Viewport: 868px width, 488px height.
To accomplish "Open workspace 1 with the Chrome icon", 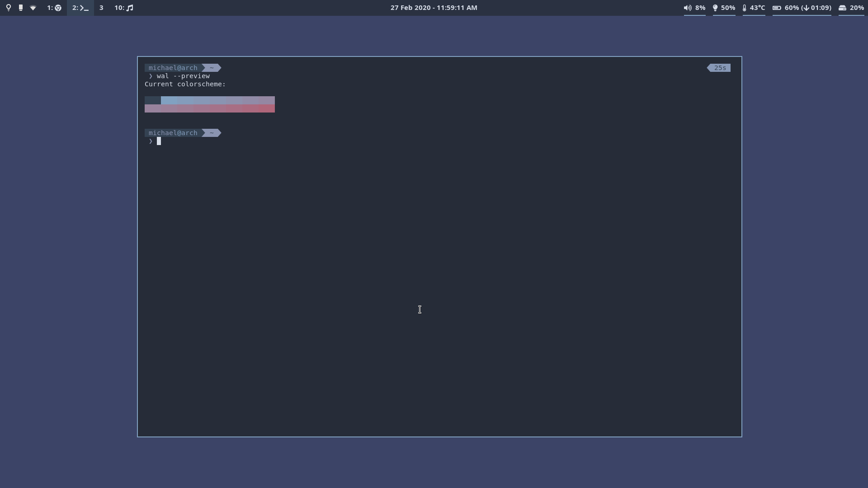I will (54, 8).
